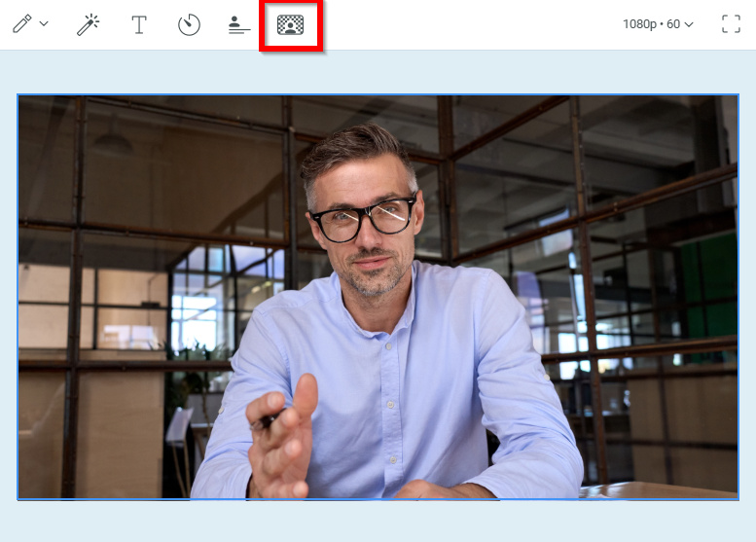Click the bottom-right corner of video frame
The height and width of the screenshot is (542, 756).
coord(738,499)
